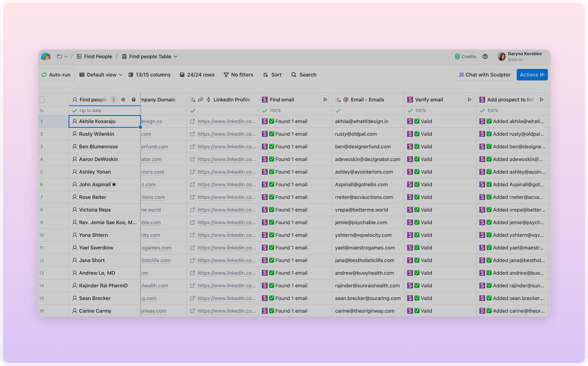Expand the Default view dropdown
The width and height of the screenshot is (588, 366).
[101, 75]
